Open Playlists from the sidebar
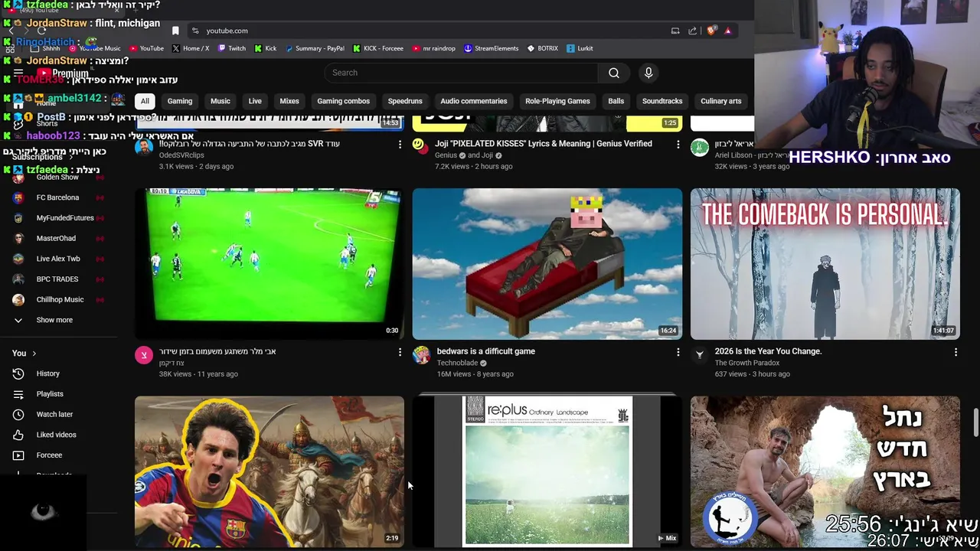The image size is (980, 551). pyautogui.click(x=50, y=394)
